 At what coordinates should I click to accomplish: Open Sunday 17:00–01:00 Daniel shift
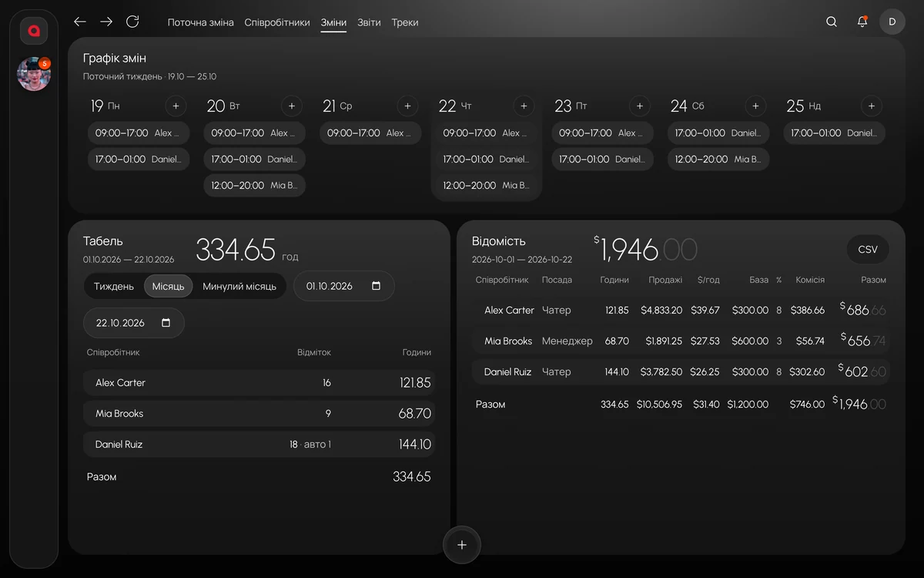coord(835,133)
